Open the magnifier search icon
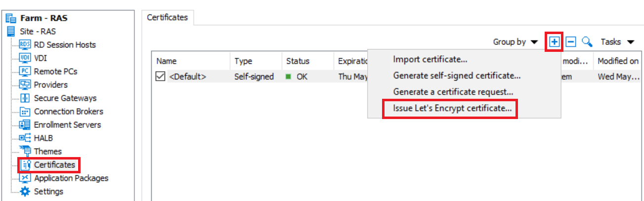This screenshot has height=201, width=644. click(x=587, y=42)
